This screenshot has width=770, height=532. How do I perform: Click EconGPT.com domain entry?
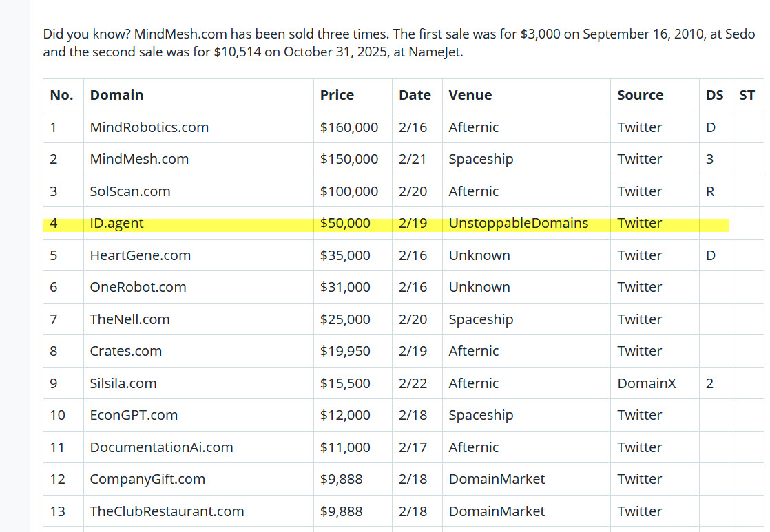[134, 415]
